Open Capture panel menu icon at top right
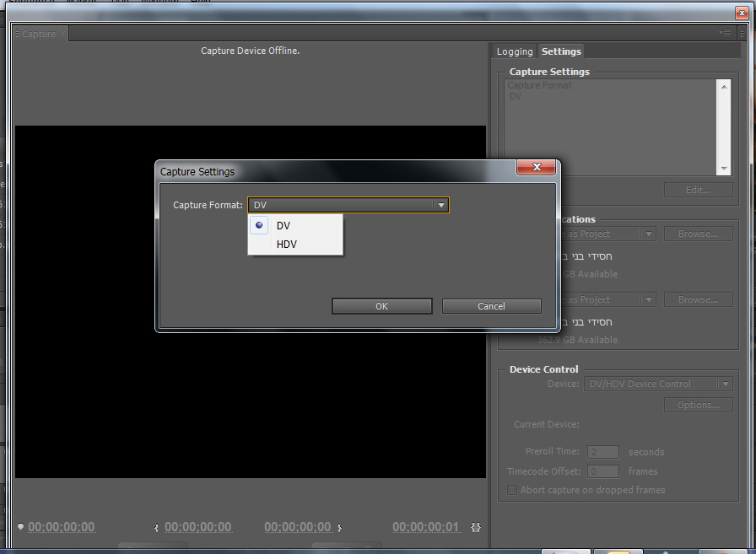 (x=725, y=33)
